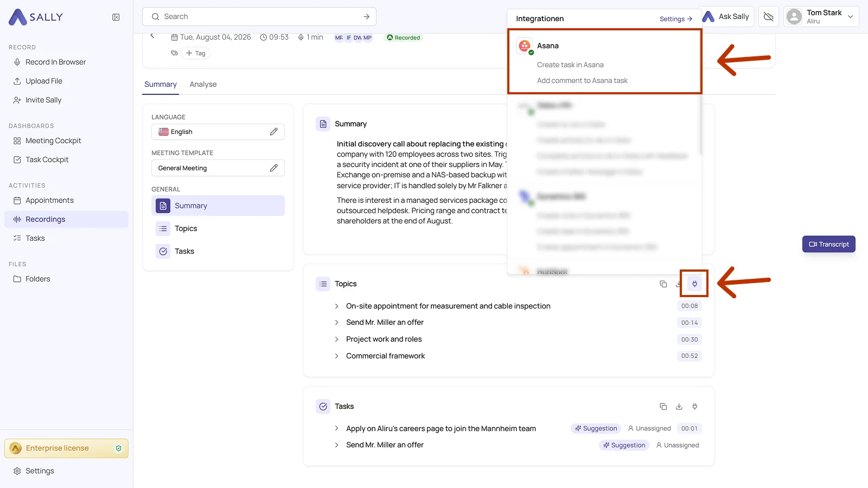Image resolution: width=868 pixels, height=488 pixels.
Task: Click the Summary section document icon
Action: pos(323,124)
